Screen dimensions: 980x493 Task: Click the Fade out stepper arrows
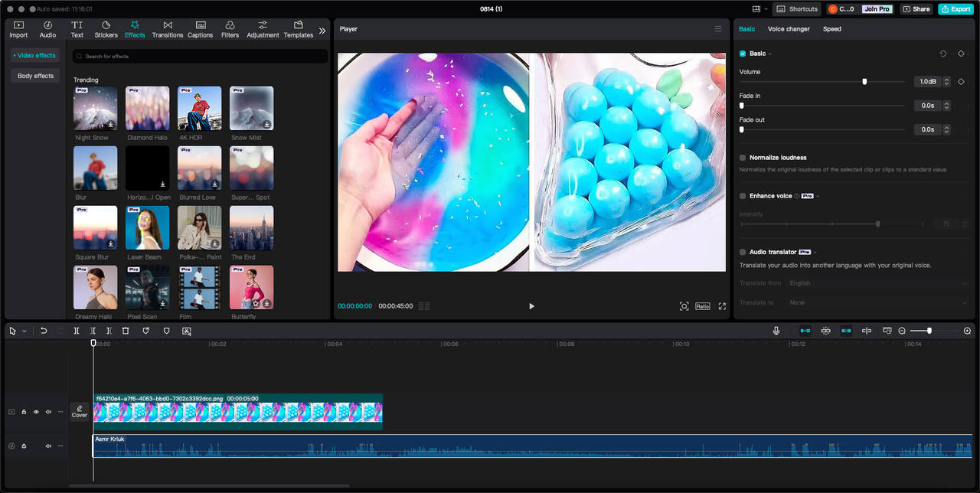click(946, 129)
